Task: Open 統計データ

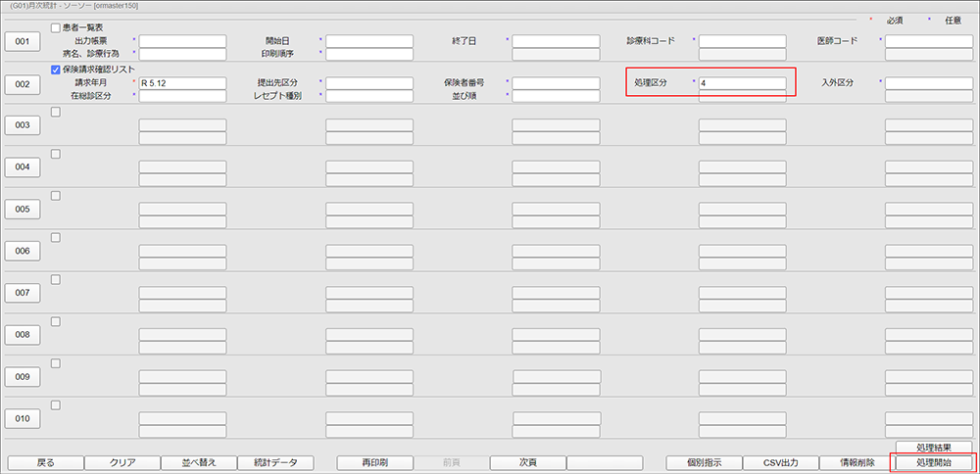Action: pos(275,462)
